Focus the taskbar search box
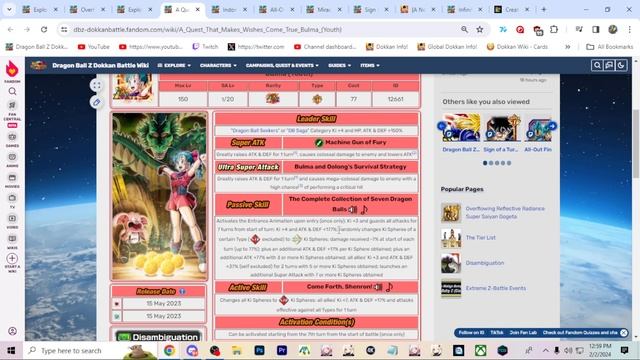This screenshot has width=640, height=360. pos(91,351)
